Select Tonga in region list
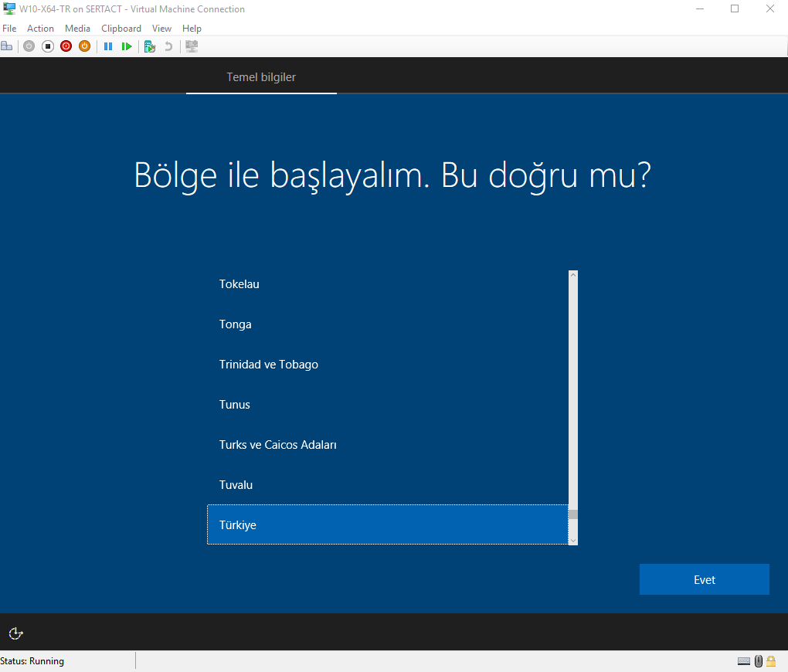 pyautogui.click(x=388, y=324)
